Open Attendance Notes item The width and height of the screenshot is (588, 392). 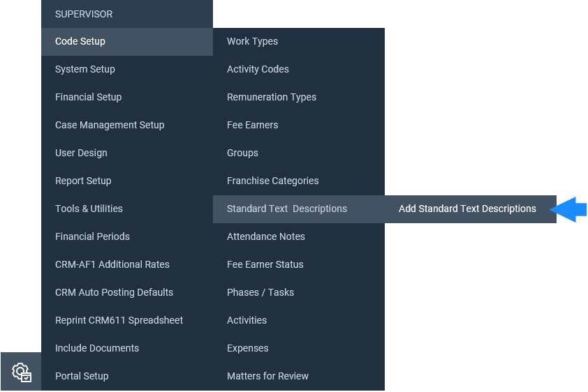coord(299,236)
